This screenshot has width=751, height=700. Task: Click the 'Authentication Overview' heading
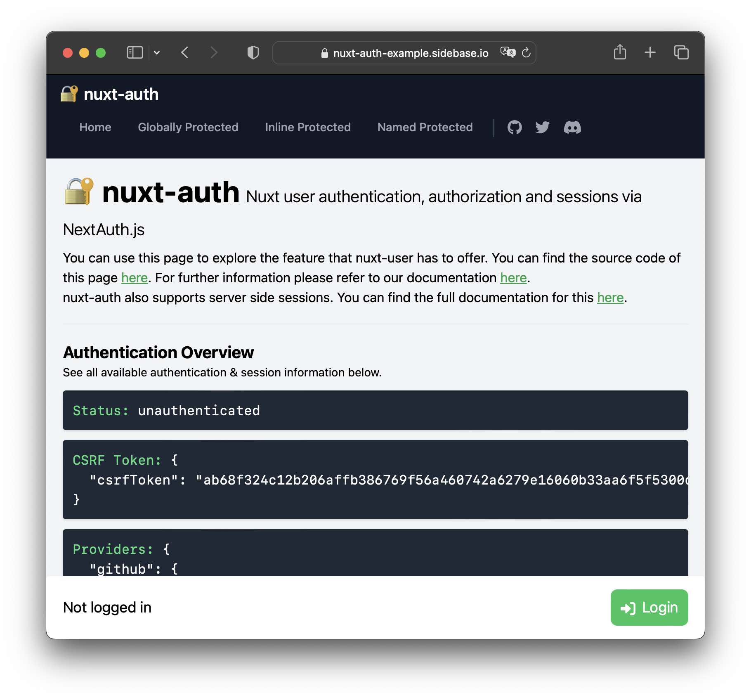158,352
